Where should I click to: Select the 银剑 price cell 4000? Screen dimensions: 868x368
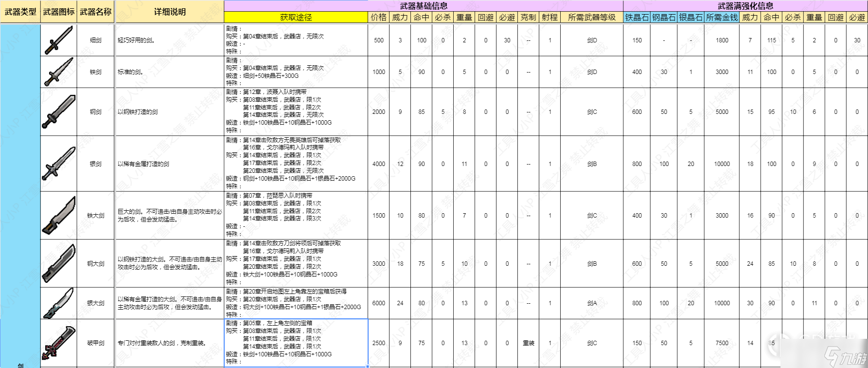click(379, 164)
